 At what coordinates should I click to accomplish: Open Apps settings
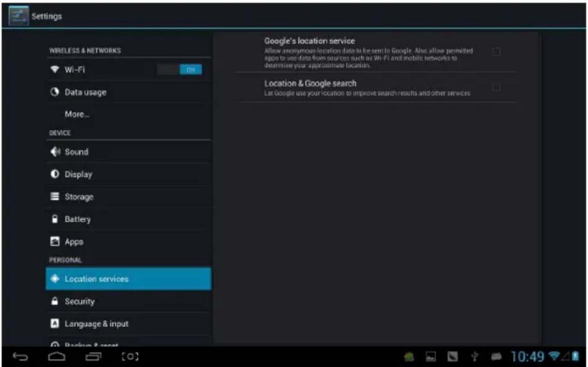point(129,242)
